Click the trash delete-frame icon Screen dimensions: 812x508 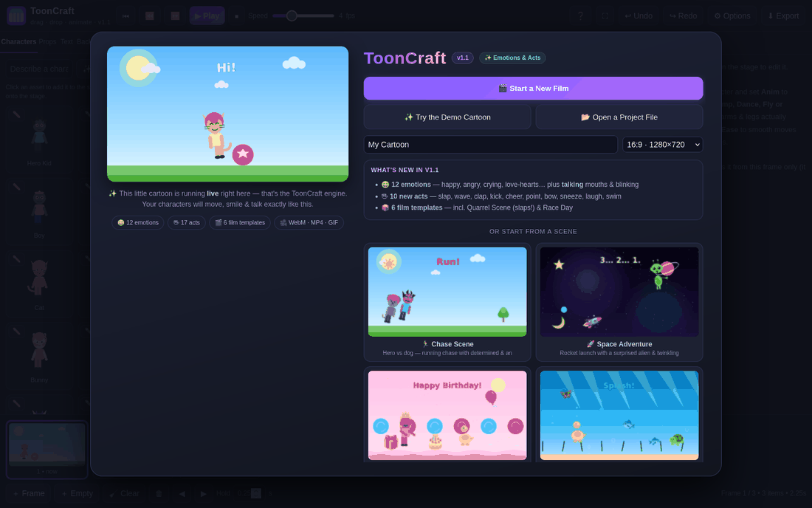159,493
